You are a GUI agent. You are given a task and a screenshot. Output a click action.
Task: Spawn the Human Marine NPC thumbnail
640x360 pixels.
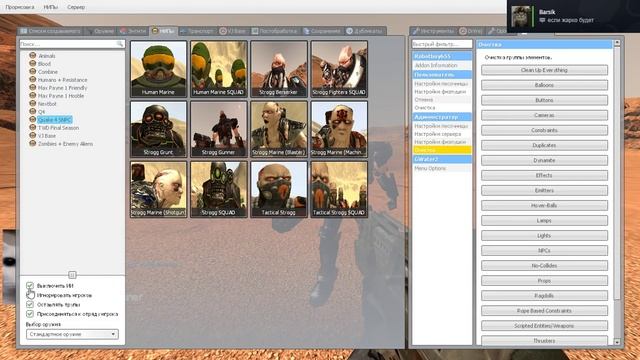(158, 69)
